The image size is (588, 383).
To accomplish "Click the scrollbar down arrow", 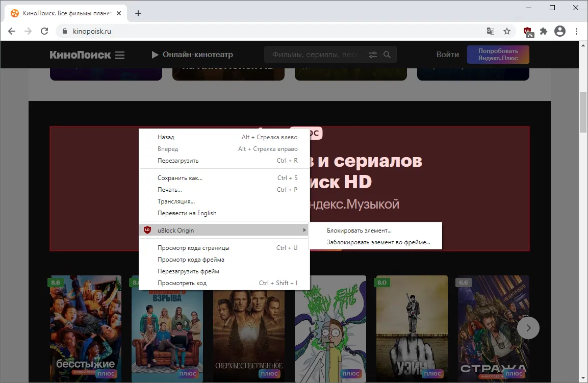I will (x=583, y=378).
